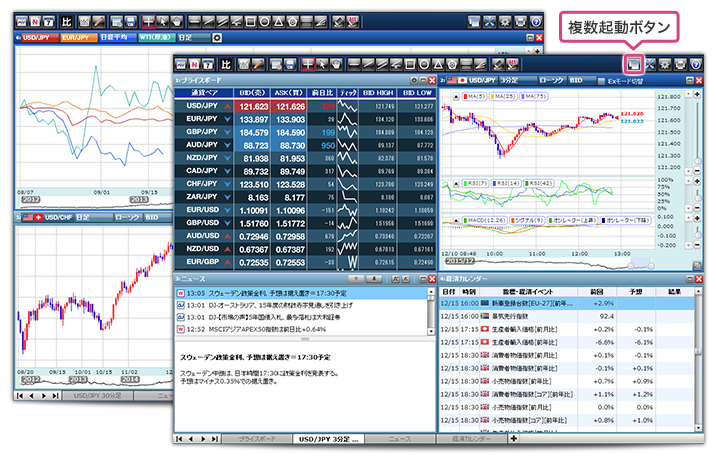Toggle the RSI(14) indicator legend
Image resolution: width=716 pixels, height=460 pixels.
click(x=506, y=183)
